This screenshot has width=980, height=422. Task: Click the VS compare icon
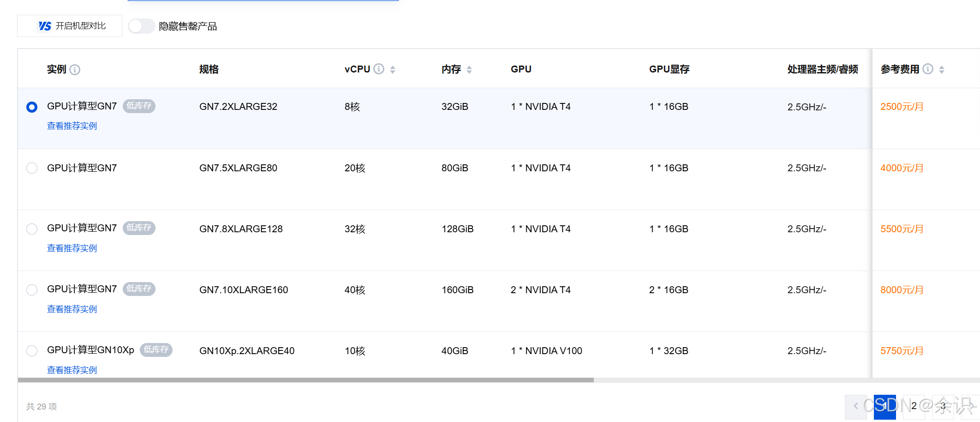[x=44, y=26]
